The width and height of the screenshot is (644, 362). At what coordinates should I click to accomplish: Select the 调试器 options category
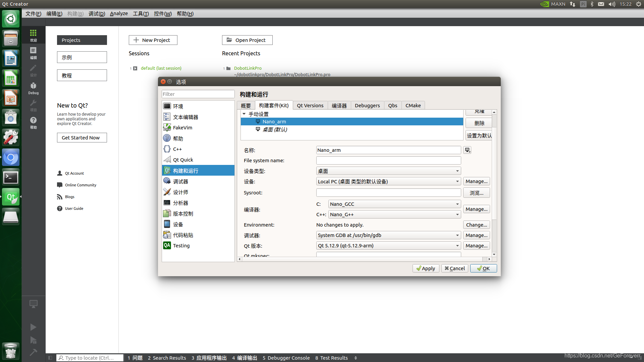point(198,181)
